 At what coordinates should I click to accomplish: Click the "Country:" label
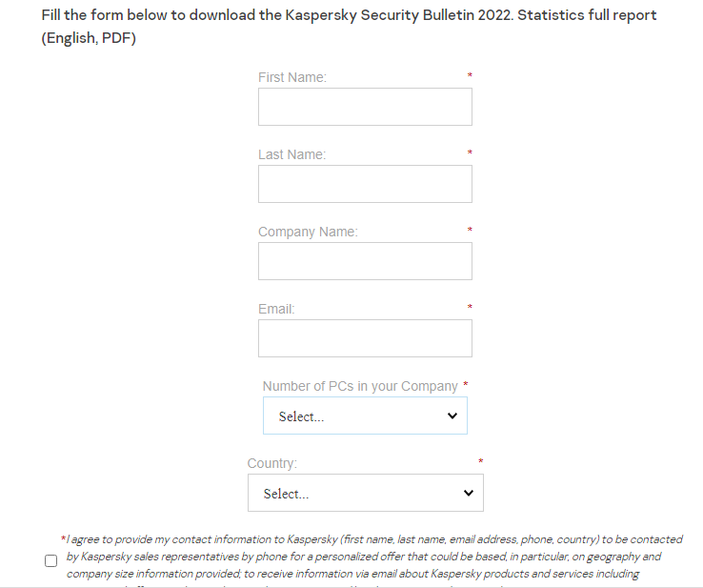point(272,463)
